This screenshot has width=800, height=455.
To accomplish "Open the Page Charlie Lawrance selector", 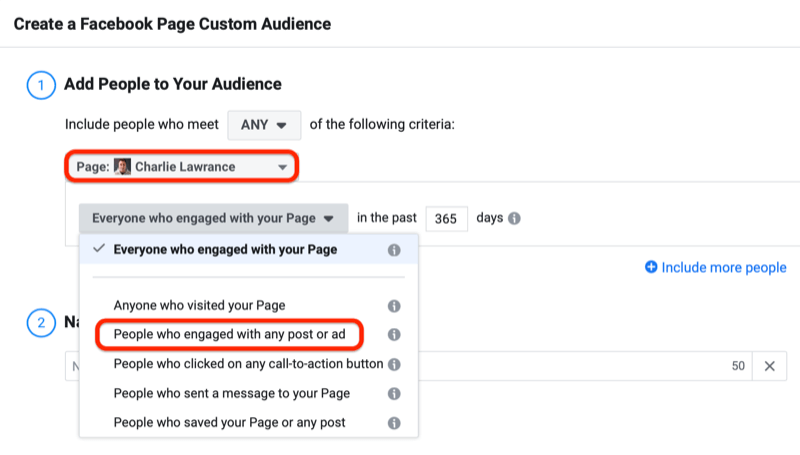I will coord(182,167).
